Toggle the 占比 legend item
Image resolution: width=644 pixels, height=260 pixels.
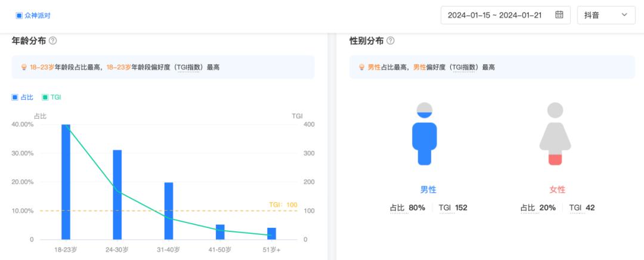(22, 97)
